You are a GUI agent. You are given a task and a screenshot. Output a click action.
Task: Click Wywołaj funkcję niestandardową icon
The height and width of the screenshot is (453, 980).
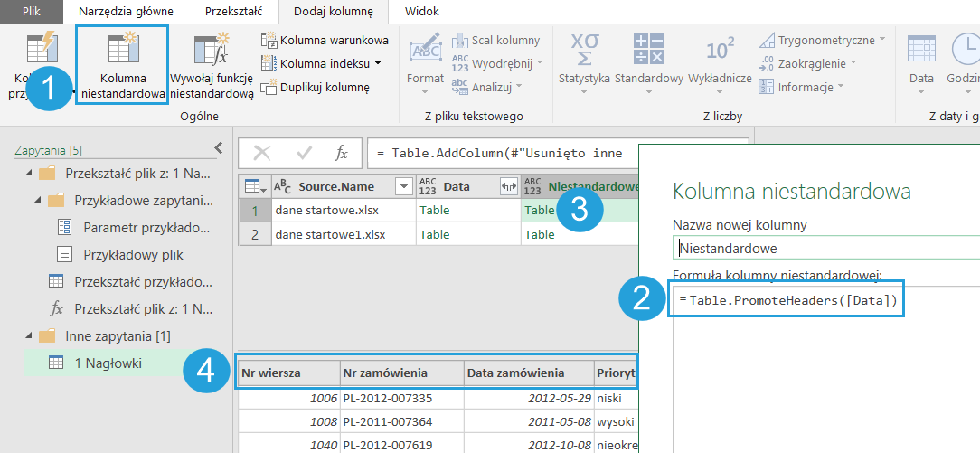(x=212, y=64)
